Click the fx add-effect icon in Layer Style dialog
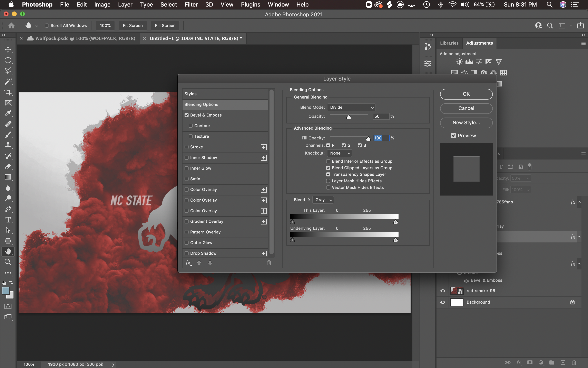The image size is (588, 368). pyautogui.click(x=188, y=263)
